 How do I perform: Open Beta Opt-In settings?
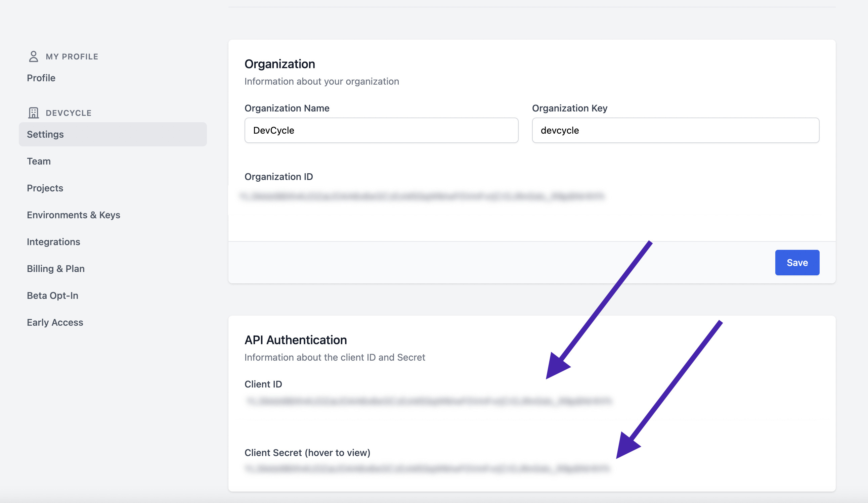[52, 295]
